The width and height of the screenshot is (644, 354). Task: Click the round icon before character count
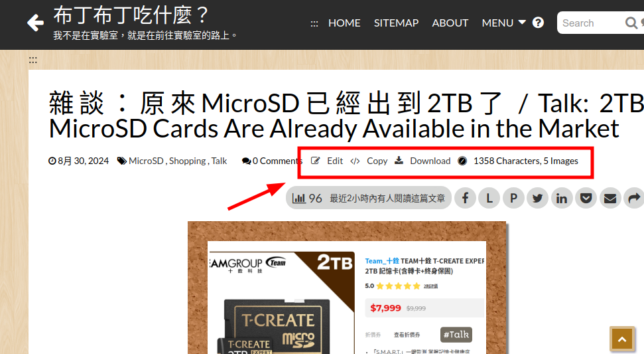462,161
